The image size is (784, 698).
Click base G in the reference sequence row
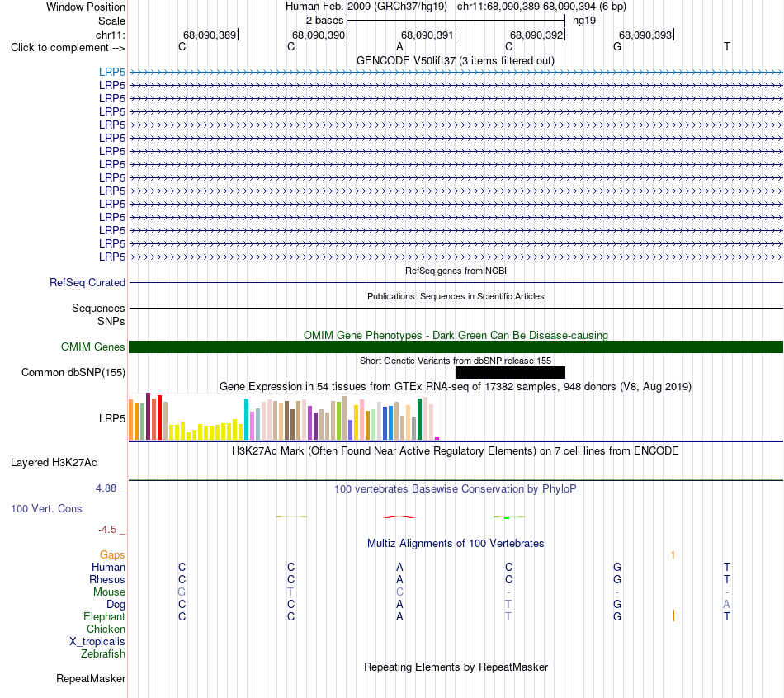click(617, 47)
